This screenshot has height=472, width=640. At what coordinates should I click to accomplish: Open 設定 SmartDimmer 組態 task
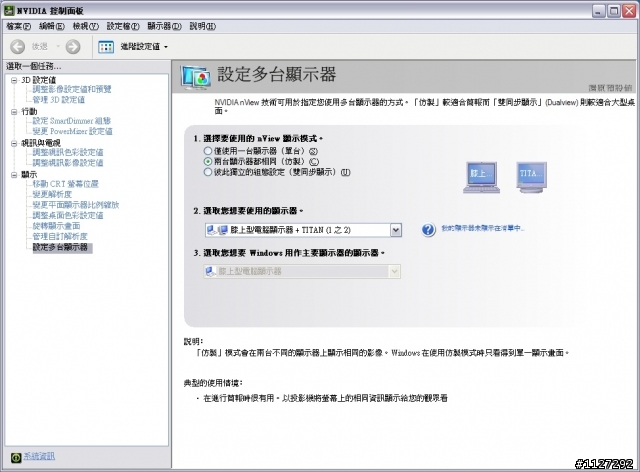71,121
